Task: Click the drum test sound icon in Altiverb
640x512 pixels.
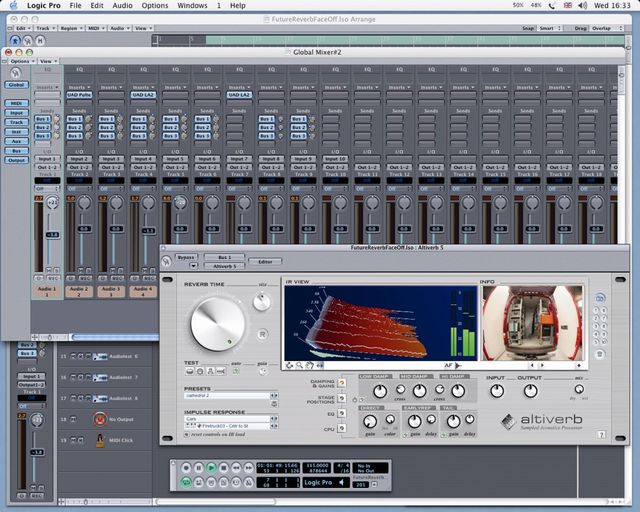Action: point(190,371)
